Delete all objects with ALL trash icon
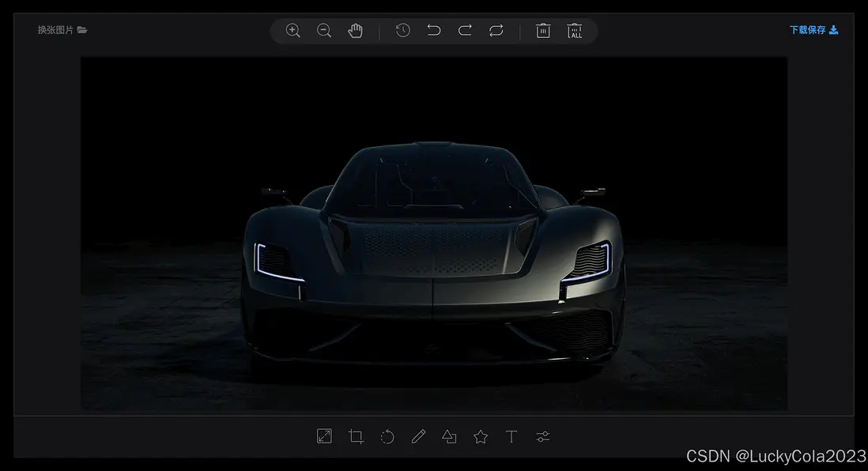 pyautogui.click(x=575, y=31)
